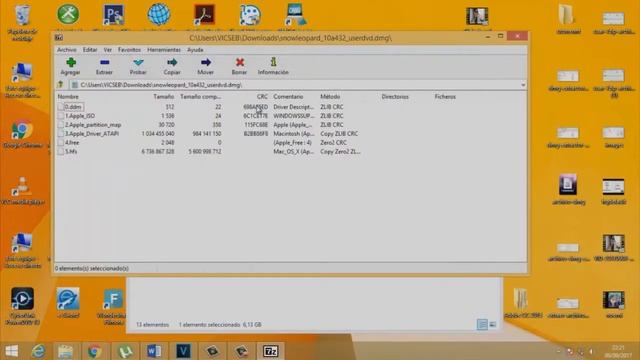Click the 7-Zip window title icon
This screenshot has width=640, height=360.
coord(59,38)
